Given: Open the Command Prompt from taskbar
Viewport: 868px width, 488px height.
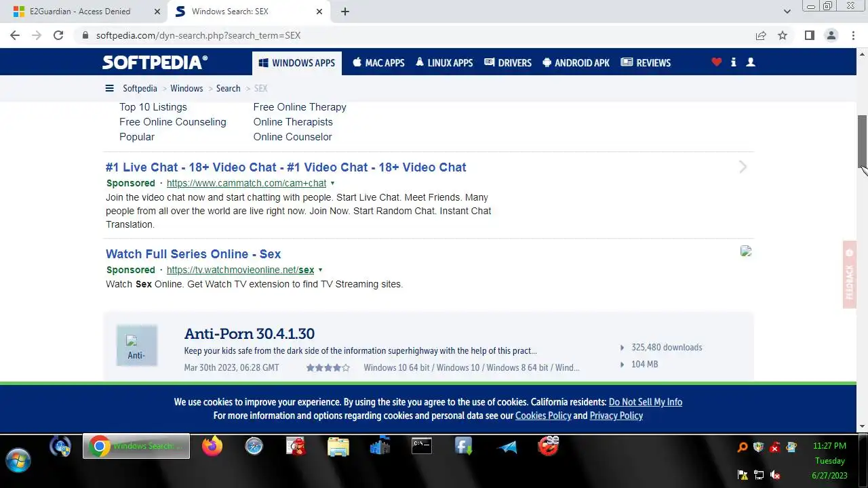Looking at the screenshot, I should [422, 445].
